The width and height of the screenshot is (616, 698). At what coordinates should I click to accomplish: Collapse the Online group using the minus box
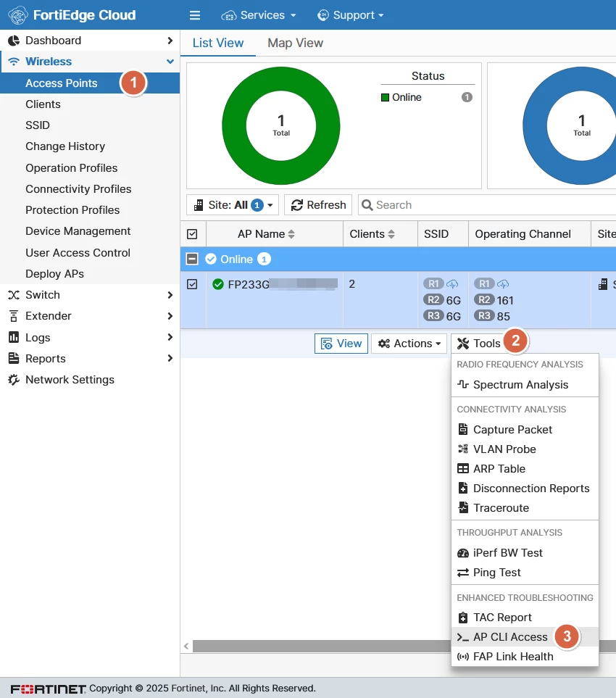(192, 259)
